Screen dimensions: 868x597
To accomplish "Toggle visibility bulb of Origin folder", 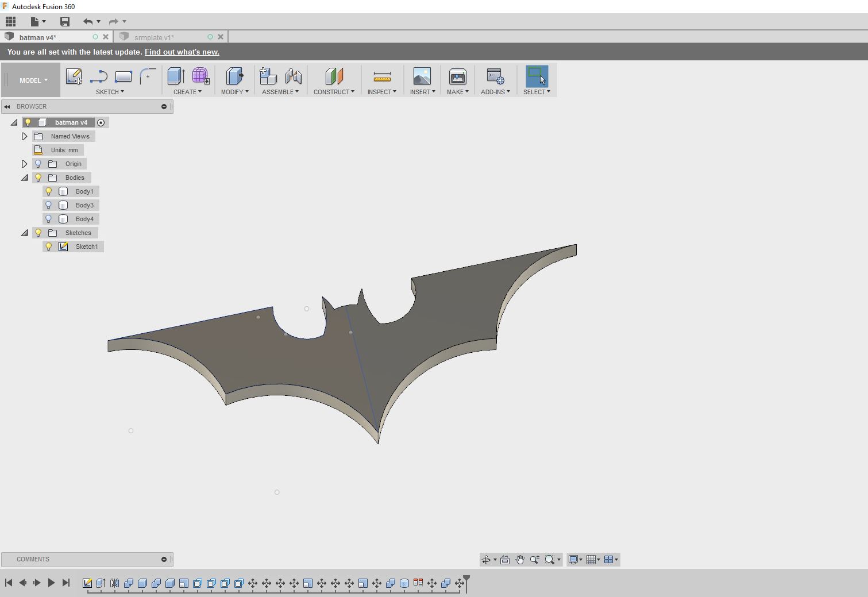I will click(38, 164).
